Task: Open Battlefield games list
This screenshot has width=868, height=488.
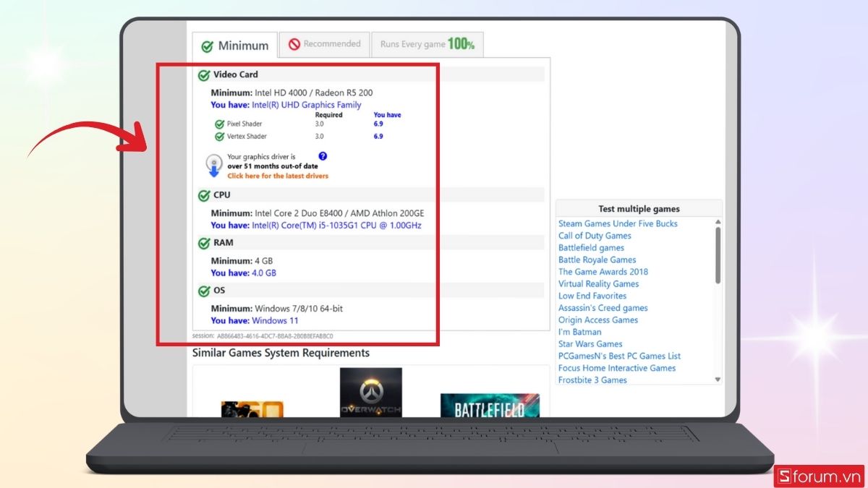Action: point(591,248)
